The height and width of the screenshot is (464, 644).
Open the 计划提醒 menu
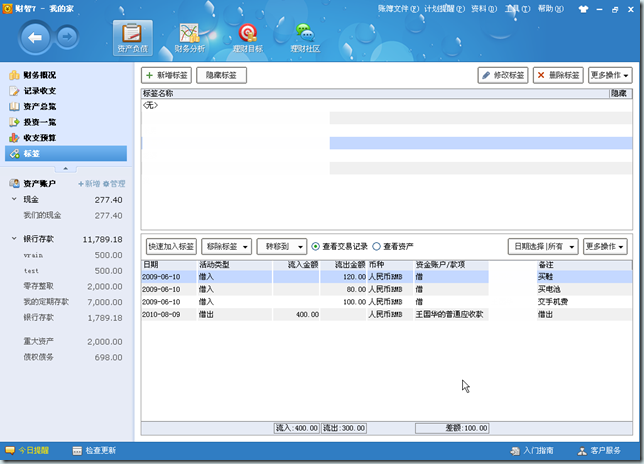tap(444, 9)
